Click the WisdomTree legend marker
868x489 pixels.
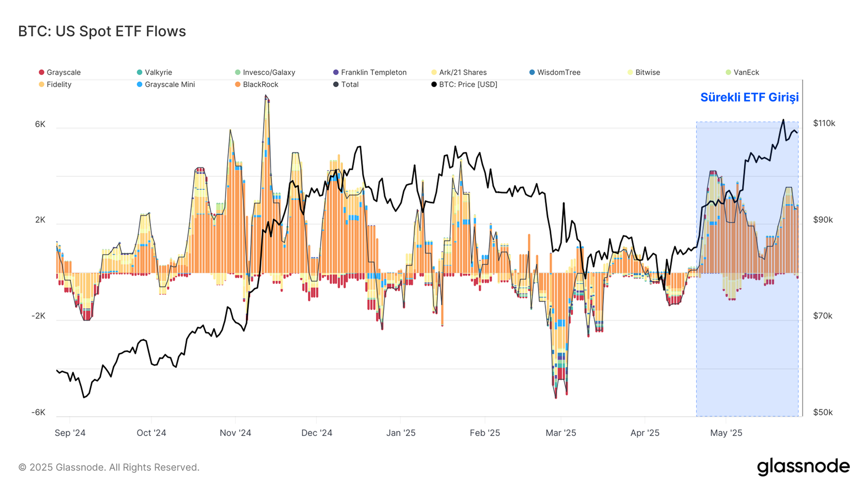[x=532, y=73]
